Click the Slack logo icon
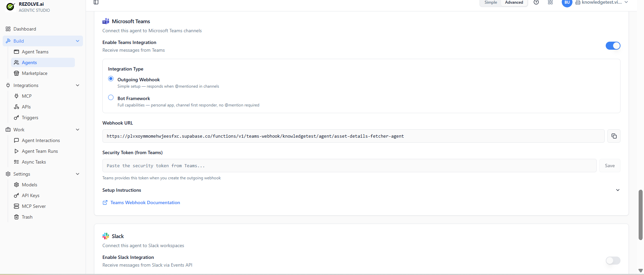The image size is (644, 275). click(x=106, y=236)
